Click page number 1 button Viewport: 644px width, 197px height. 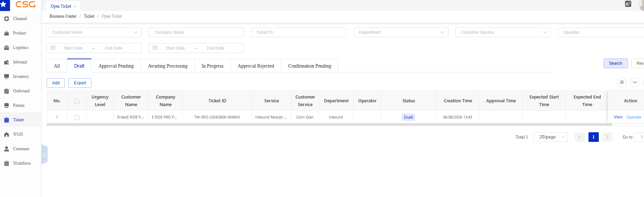click(594, 137)
